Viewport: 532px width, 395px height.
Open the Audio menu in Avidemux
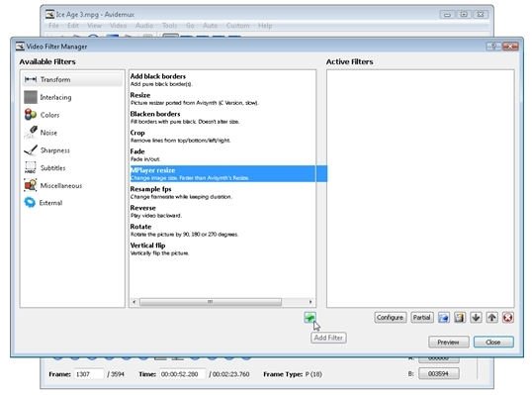144,26
